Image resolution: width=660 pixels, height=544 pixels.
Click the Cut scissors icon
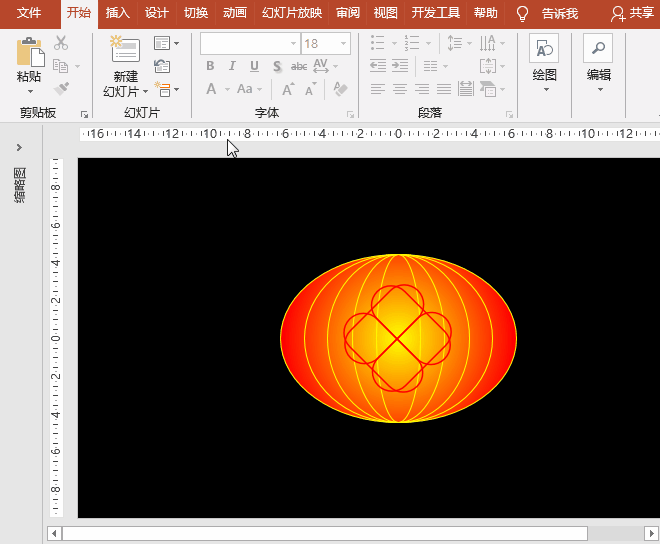click(61, 43)
